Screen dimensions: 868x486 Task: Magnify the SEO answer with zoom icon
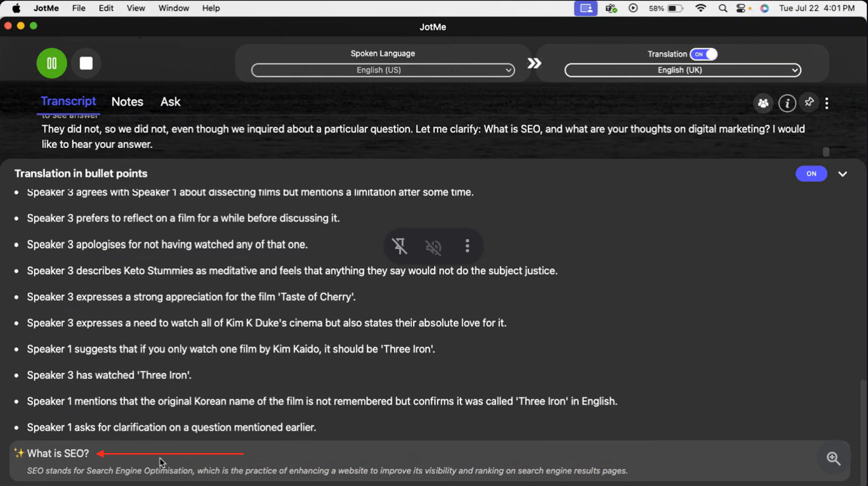[x=834, y=459]
